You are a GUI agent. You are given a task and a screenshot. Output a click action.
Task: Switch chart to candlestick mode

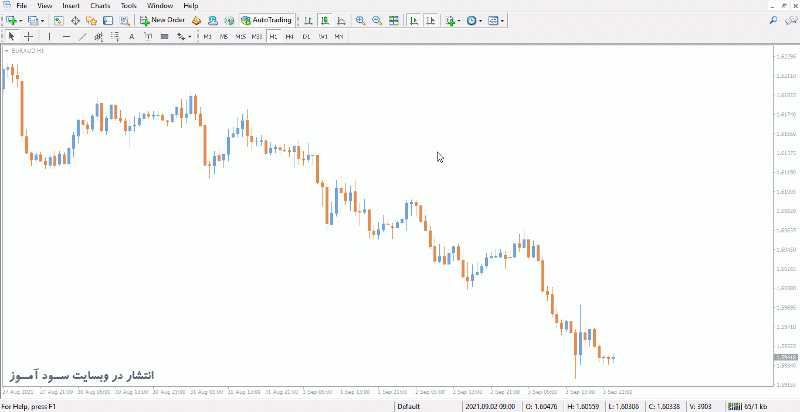pos(325,20)
